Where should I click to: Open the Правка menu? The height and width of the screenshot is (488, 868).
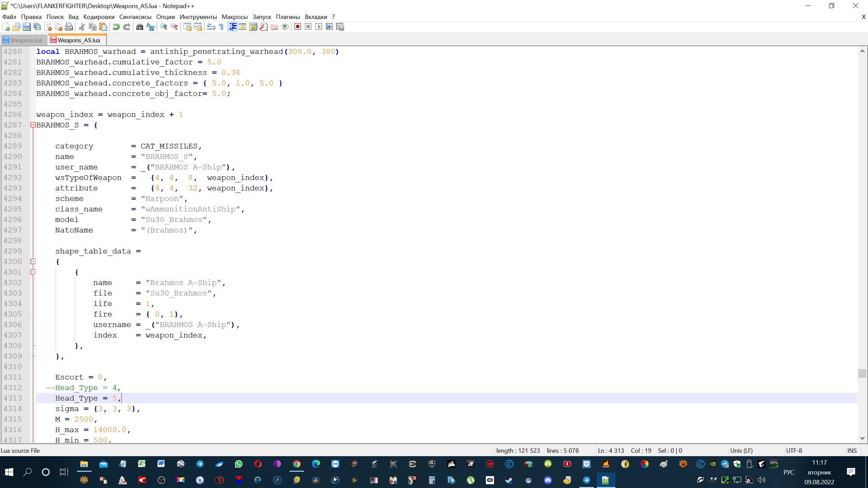31,17
